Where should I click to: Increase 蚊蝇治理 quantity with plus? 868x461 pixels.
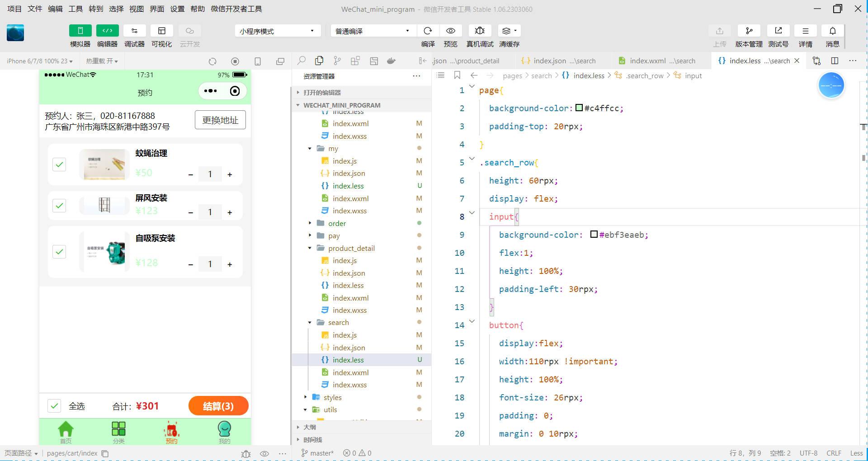pos(230,174)
